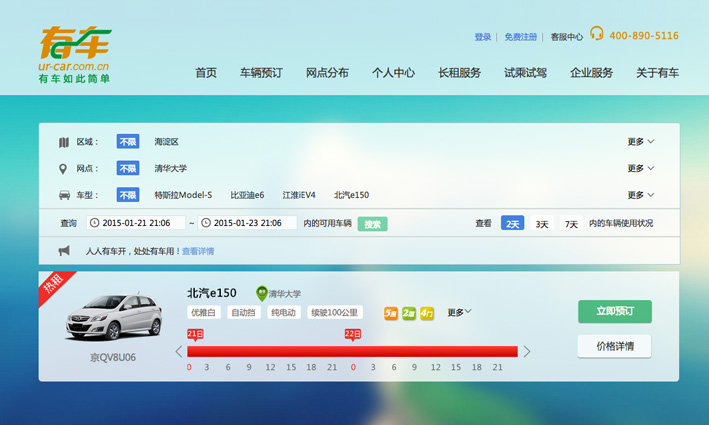Screen dimensions: 709x425
Task: Open the 车辆预订 menu item
Action: pyautogui.click(x=261, y=73)
